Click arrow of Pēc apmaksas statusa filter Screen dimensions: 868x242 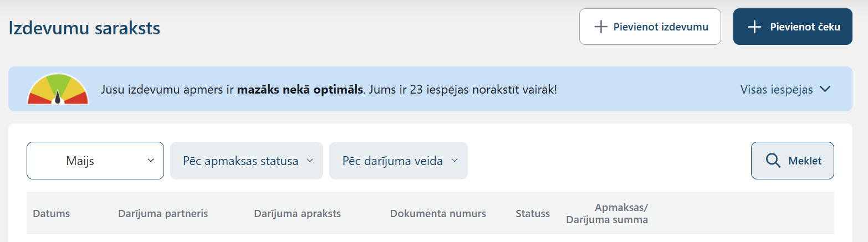point(310,161)
